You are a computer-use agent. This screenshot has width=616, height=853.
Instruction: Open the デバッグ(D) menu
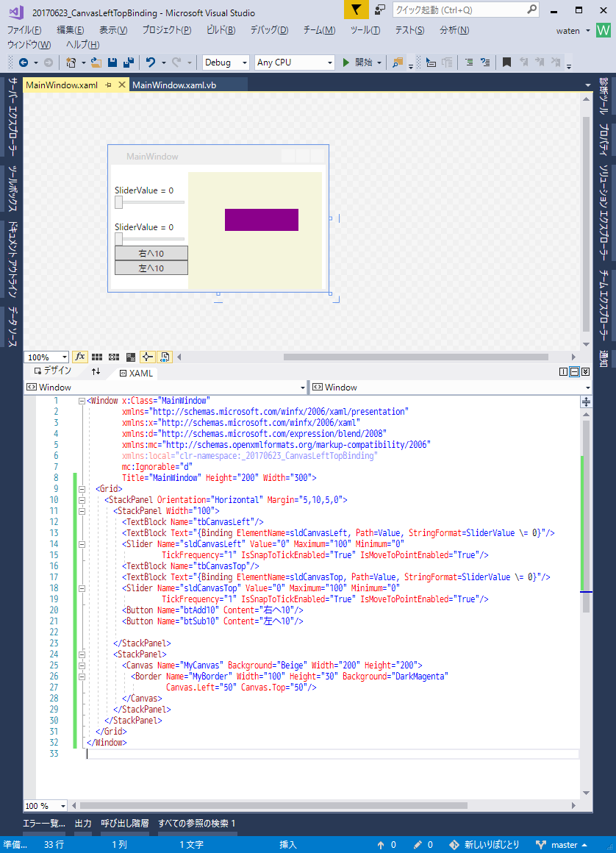(x=269, y=30)
